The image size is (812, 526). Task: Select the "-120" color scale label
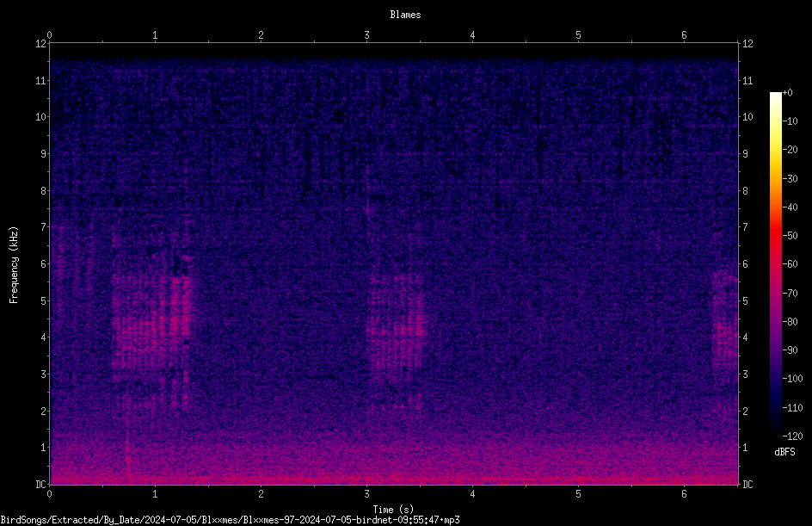792,436
